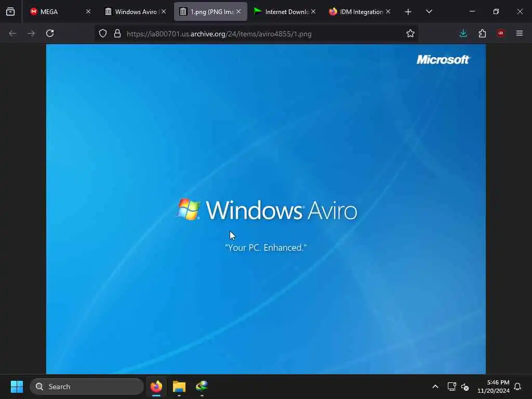Screen dimensions: 532x399
Task: Open the Firefox application menu
Action: coord(520,33)
